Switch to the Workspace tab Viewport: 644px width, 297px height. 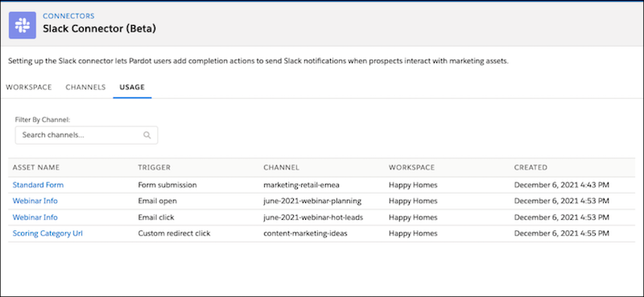click(29, 87)
